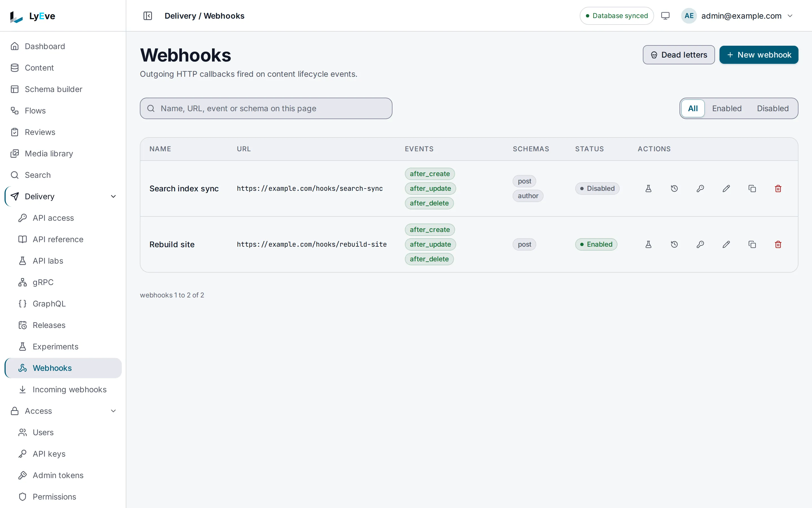
Task: Click after_update tag in Rebuild site row
Action: pyautogui.click(x=430, y=244)
